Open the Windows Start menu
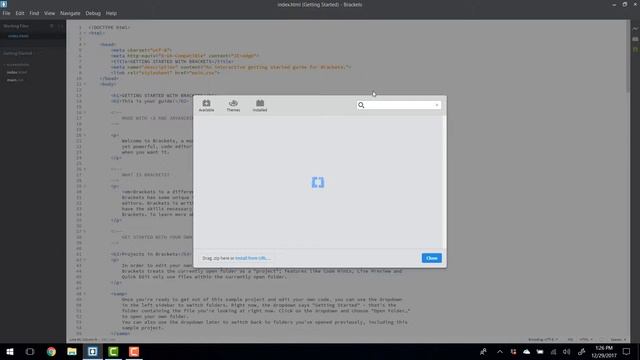Screen dimensions: 640x360 (x=10, y=351)
